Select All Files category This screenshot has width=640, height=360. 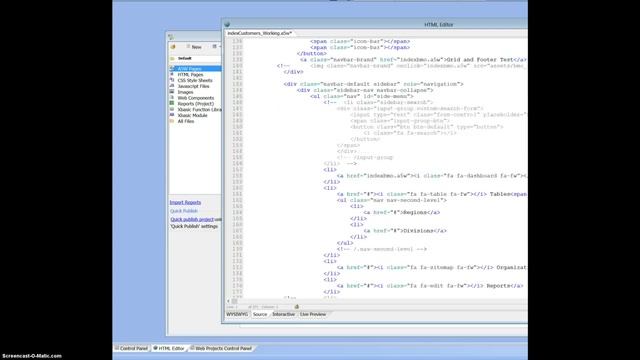(186, 121)
